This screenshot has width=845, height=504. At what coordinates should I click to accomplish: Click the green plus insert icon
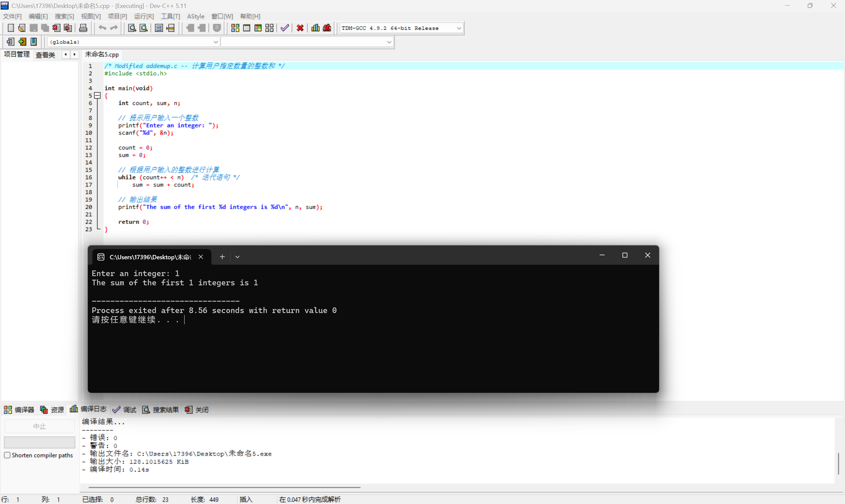click(22, 42)
